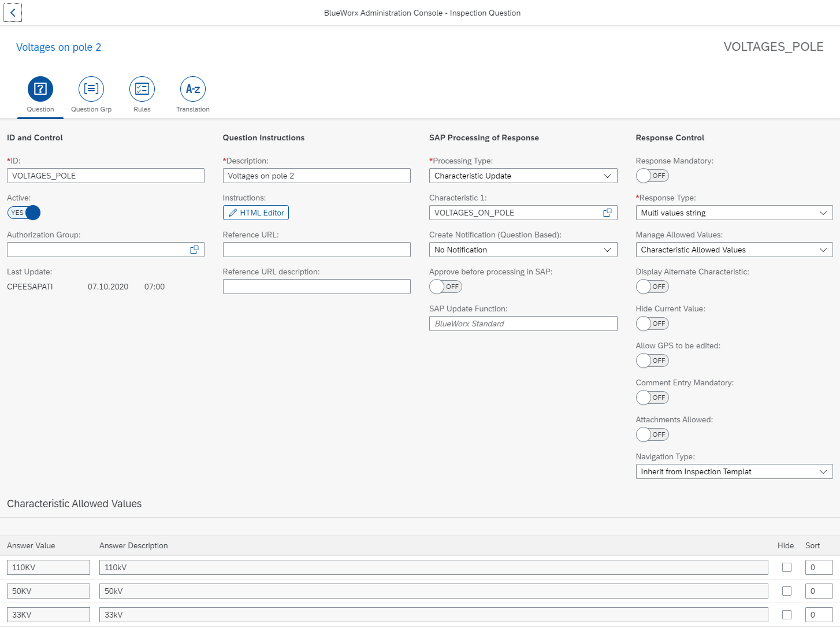Click the Answer Value column header
840x628 pixels.
point(31,545)
